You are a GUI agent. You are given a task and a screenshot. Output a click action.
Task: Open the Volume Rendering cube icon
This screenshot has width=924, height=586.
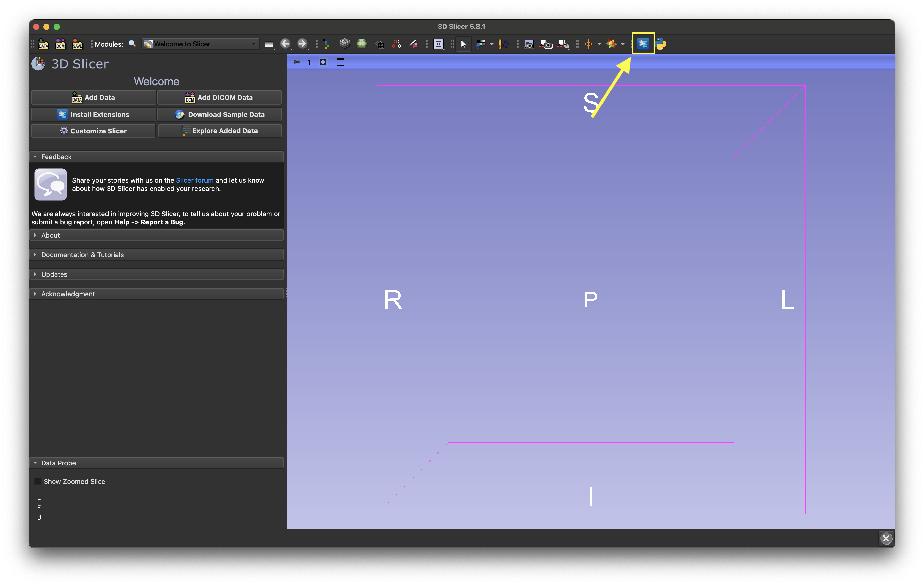pos(345,44)
